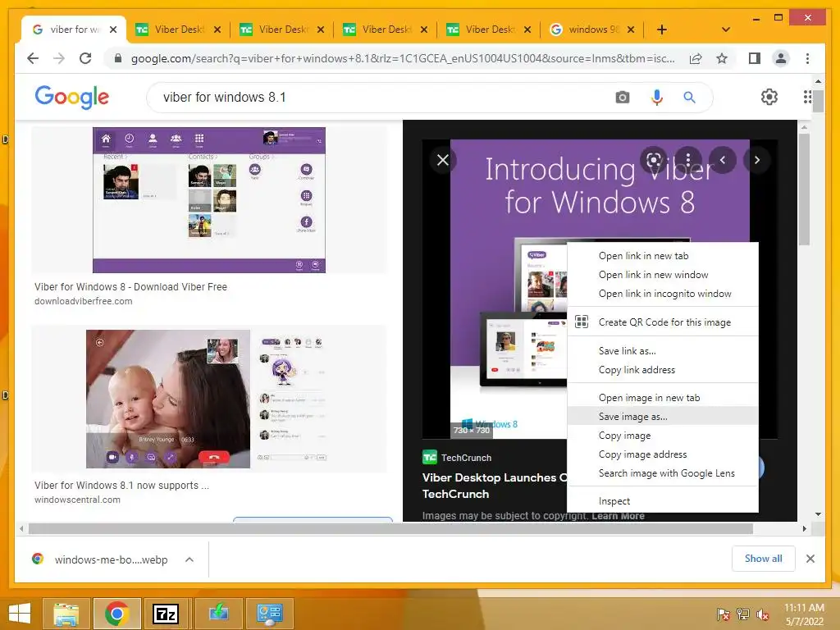Start voice search with the microphone icon

click(657, 98)
